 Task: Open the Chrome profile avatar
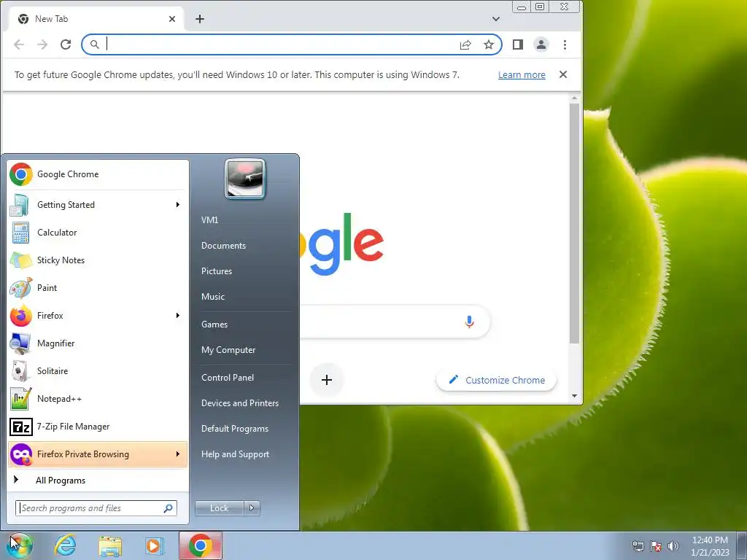coord(541,44)
